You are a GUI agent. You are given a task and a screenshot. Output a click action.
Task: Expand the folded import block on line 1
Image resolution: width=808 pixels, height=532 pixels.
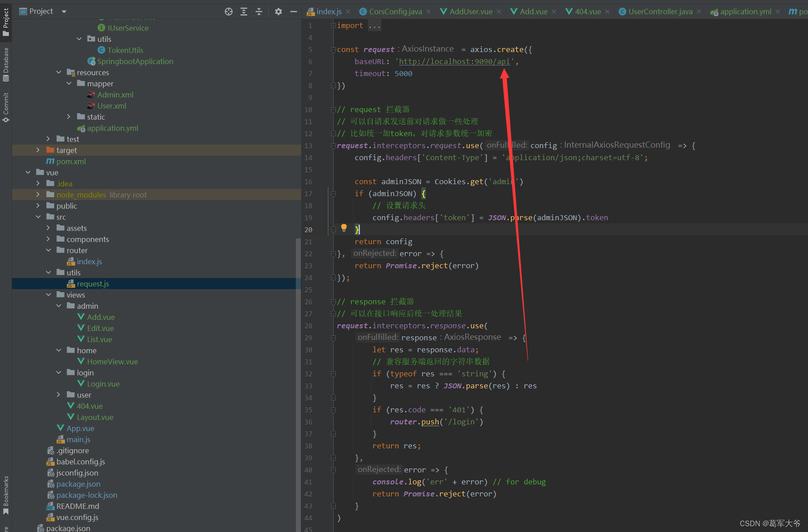(x=333, y=26)
